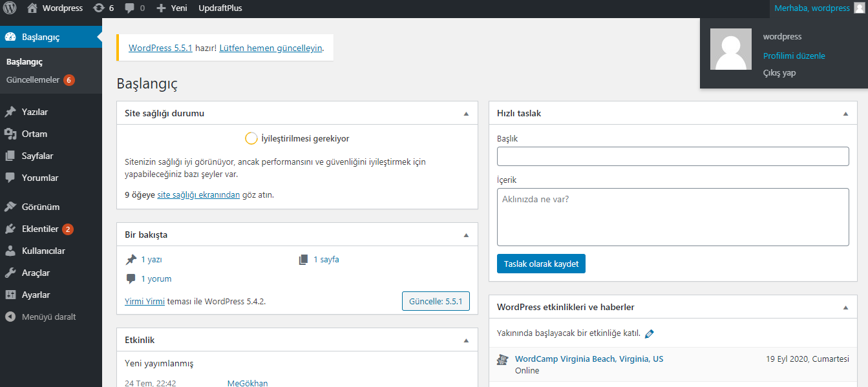Click the Kullanıcılar person icon in sidebar

pyautogui.click(x=10, y=251)
